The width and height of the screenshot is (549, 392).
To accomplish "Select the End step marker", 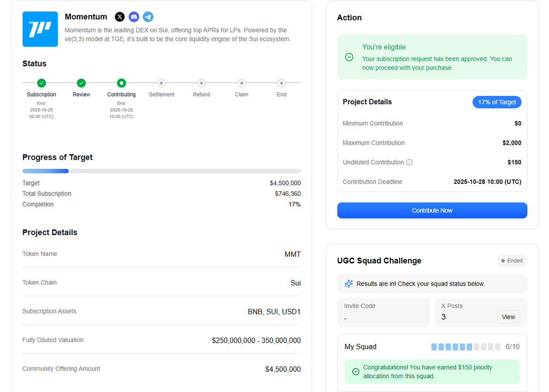I will 281,83.
